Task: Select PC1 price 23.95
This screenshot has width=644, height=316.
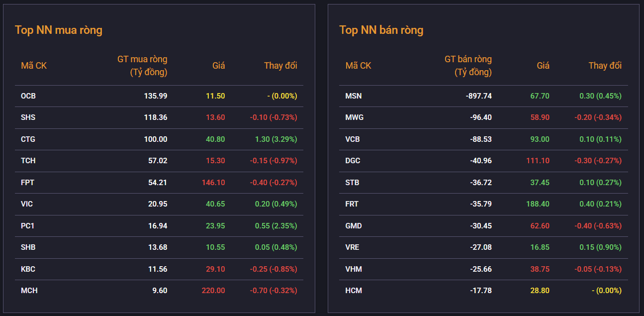Action: [215, 226]
